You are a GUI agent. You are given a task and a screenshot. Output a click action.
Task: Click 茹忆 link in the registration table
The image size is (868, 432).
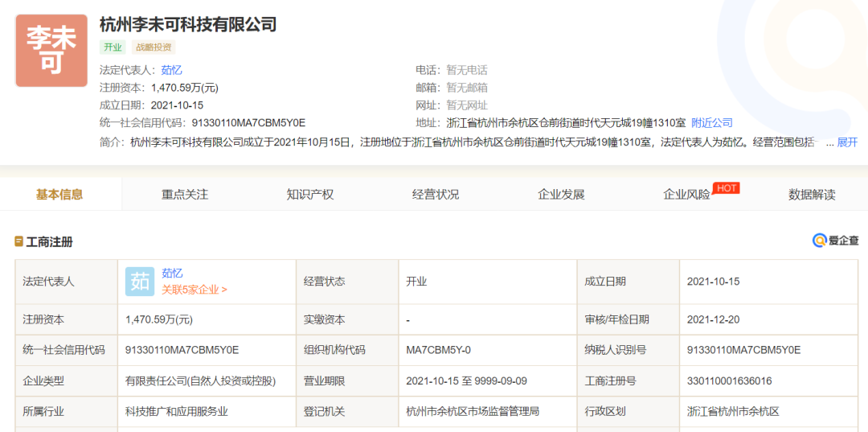point(172,274)
